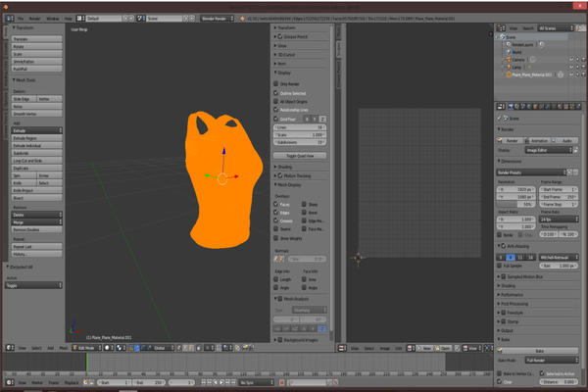Open the Image Editor display dropdown
The width and height of the screenshot is (588, 392).
pyautogui.click(x=549, y=150)
